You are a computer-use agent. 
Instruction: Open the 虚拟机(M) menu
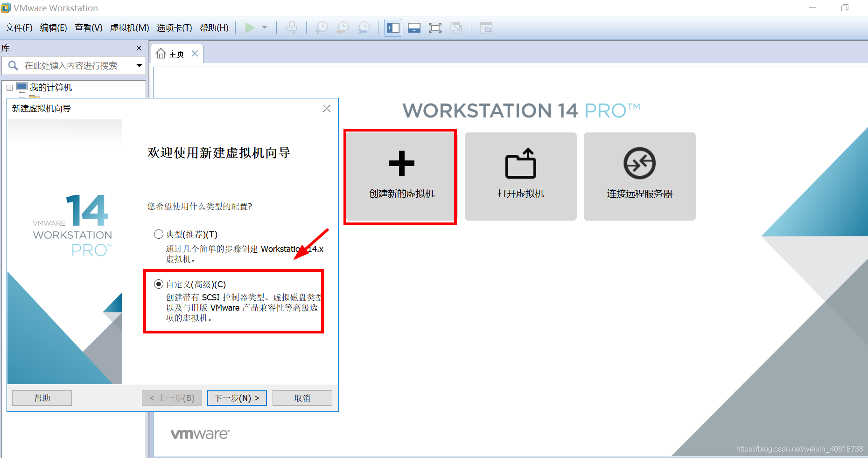pyautogui.click(x=129, y=28)
